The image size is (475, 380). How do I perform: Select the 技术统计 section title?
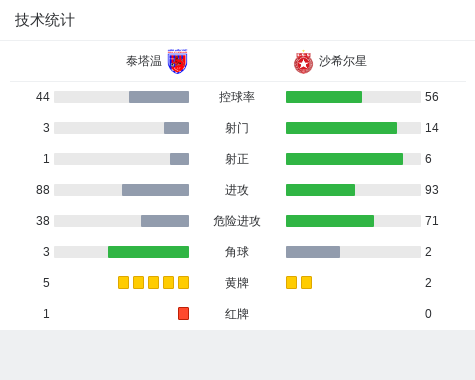(45, 20)
